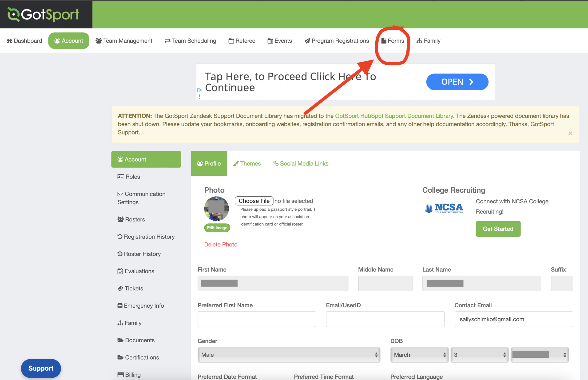This screenshot has width=588, height=380.
Task: Click the profile photo thumbnail
Action: point(216,209)
